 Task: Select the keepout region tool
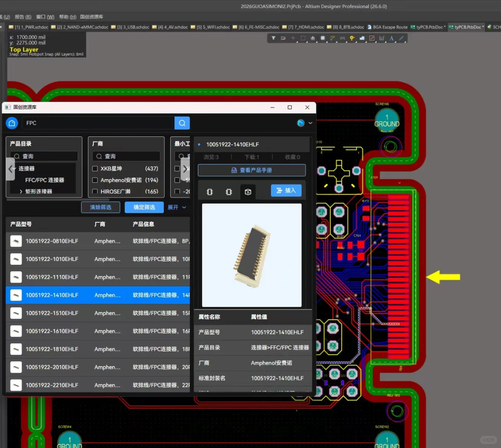click(372, 38)
